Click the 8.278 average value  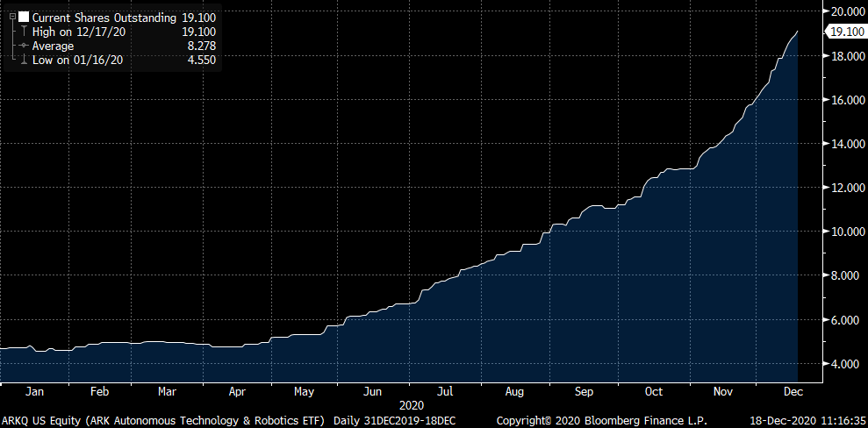tap(201, 46)
